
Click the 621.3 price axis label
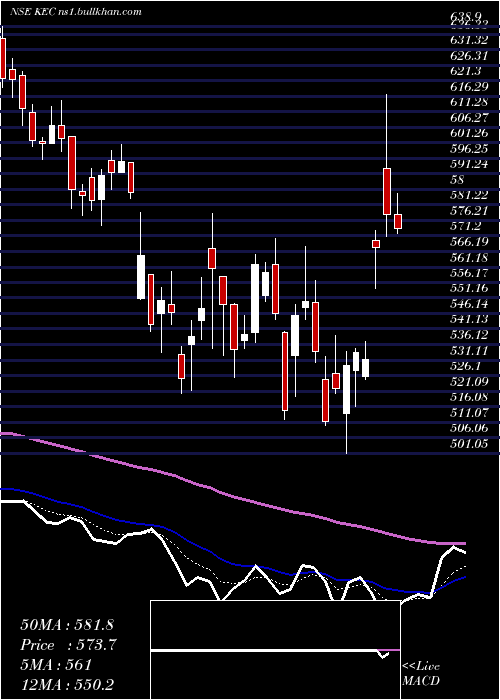click(467, 71)
